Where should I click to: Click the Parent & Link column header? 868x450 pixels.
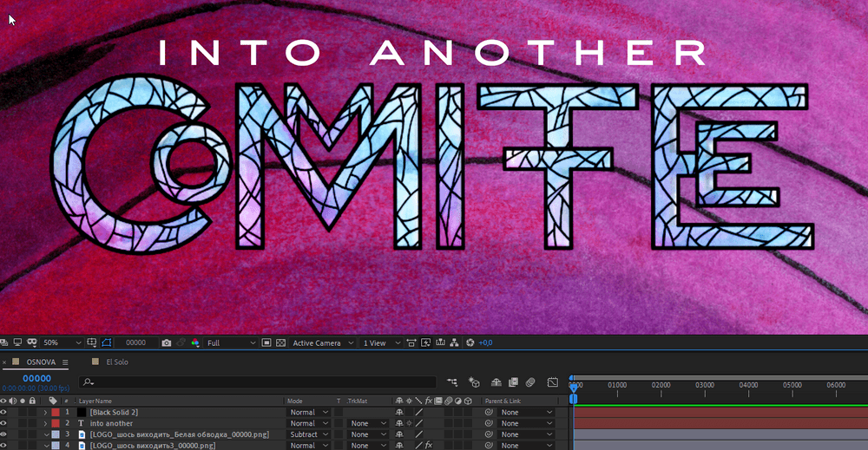503,401
